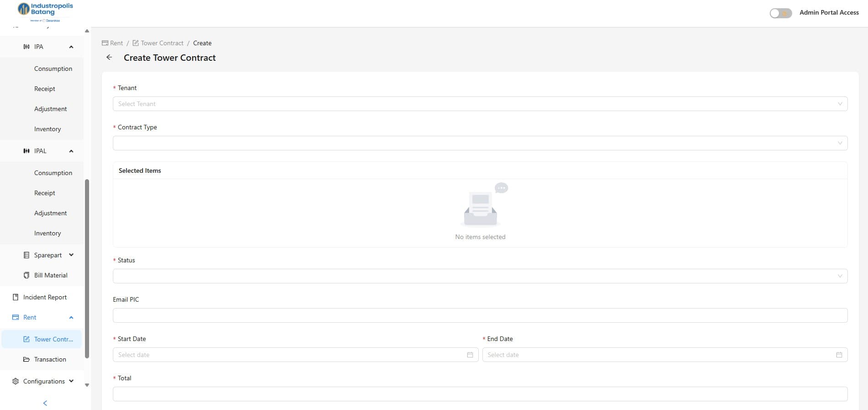Click the Transaction folder icon

point(26,359)
